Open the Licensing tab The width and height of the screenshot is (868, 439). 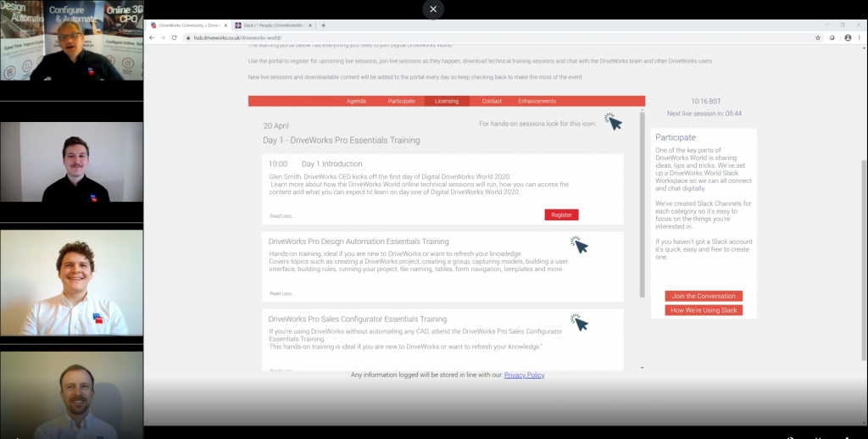pos(447,102)
